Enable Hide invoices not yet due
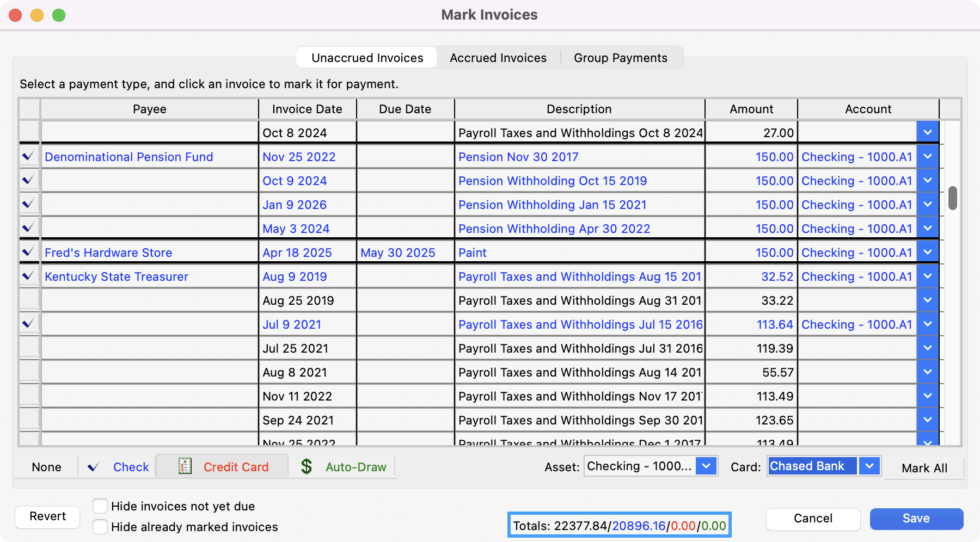980x542 pixels. coord(100,506)
